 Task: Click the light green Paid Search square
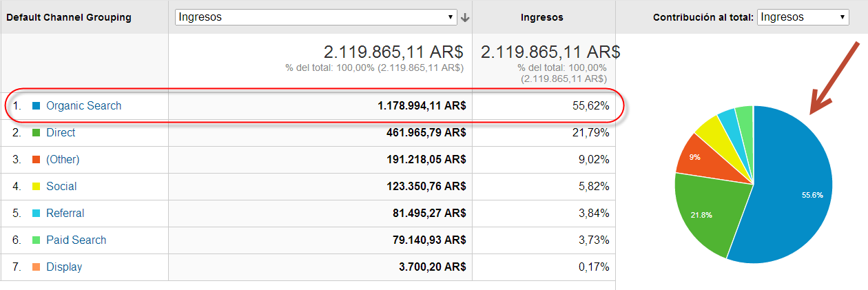(37, 240)
